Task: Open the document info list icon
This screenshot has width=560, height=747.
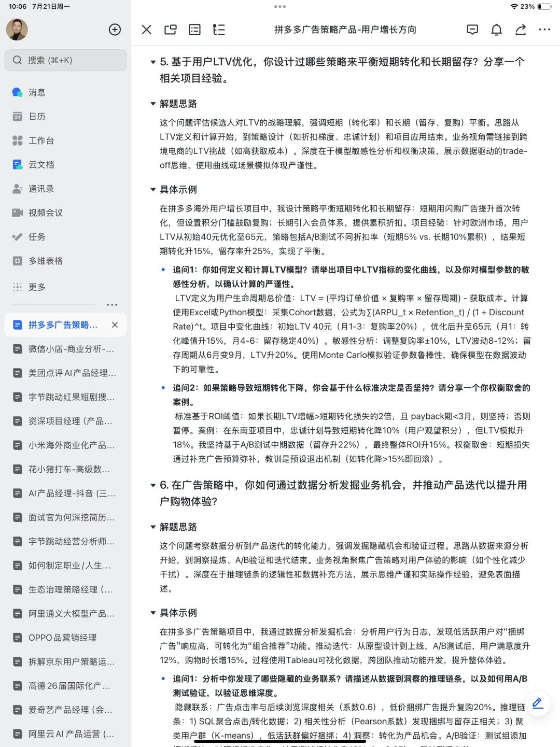Action: pos(195,30)
